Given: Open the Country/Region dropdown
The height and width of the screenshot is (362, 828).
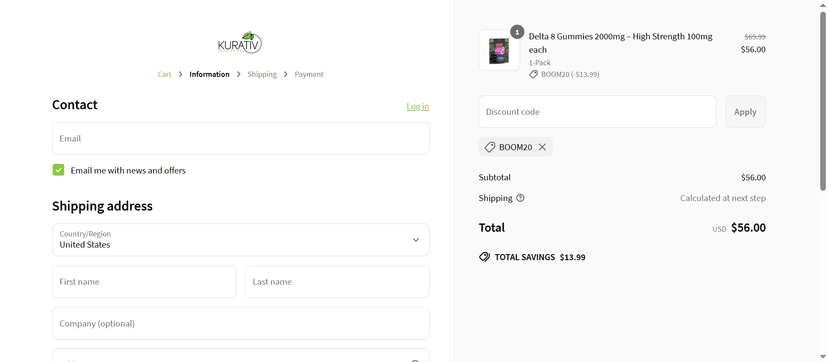Looking at the screenshot, I should (241, 240).
